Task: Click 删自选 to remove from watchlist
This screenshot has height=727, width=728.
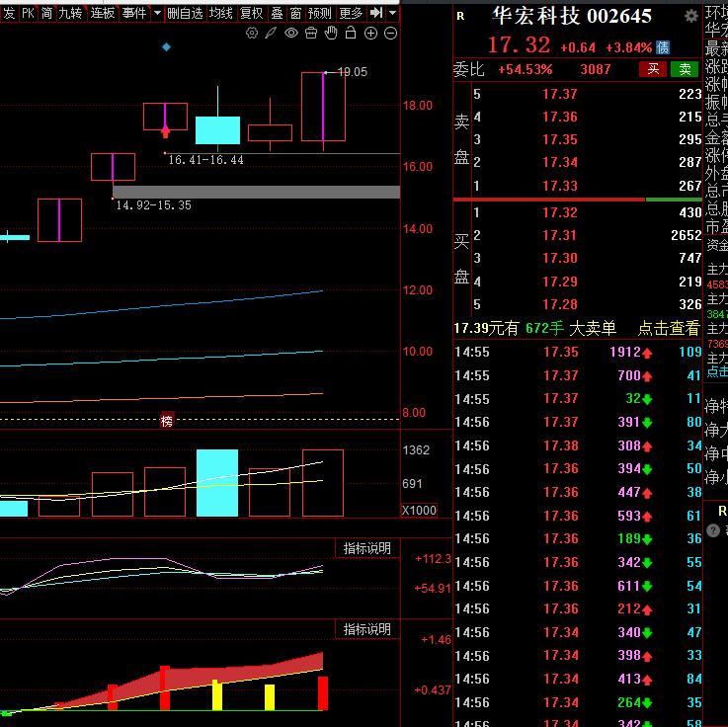Action: tap(186, 13)
